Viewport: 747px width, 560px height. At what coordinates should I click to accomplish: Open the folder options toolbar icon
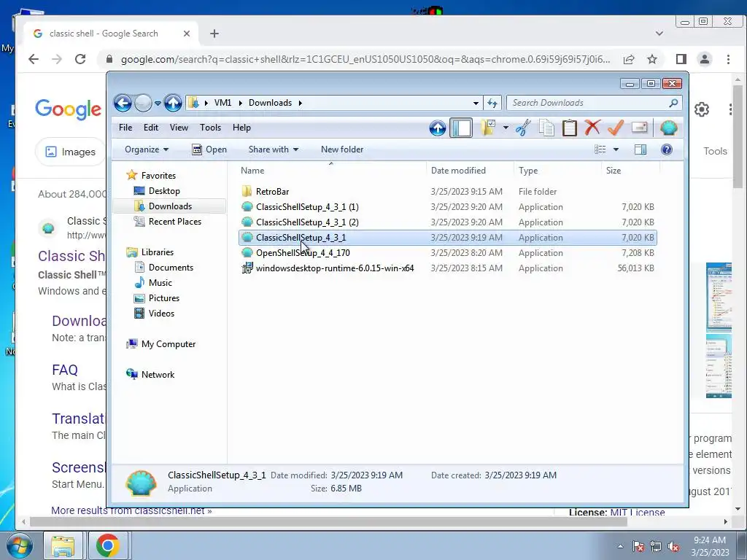pos(488,128)
